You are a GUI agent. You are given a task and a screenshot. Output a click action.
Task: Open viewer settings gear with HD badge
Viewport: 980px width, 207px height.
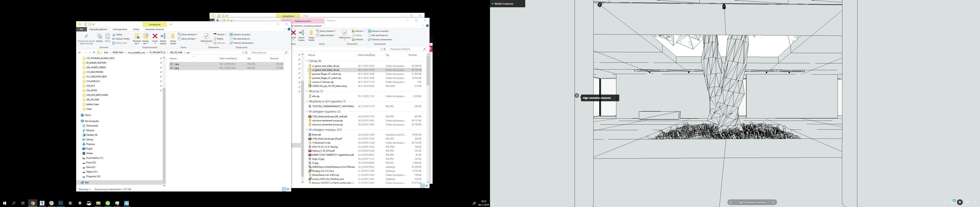pos(952,202)
